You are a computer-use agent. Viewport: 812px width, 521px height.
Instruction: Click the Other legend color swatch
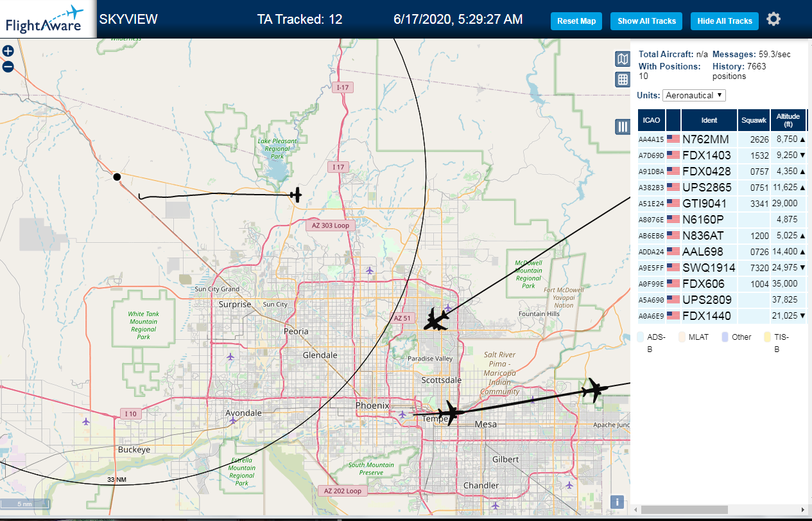[x=725, y=337]
